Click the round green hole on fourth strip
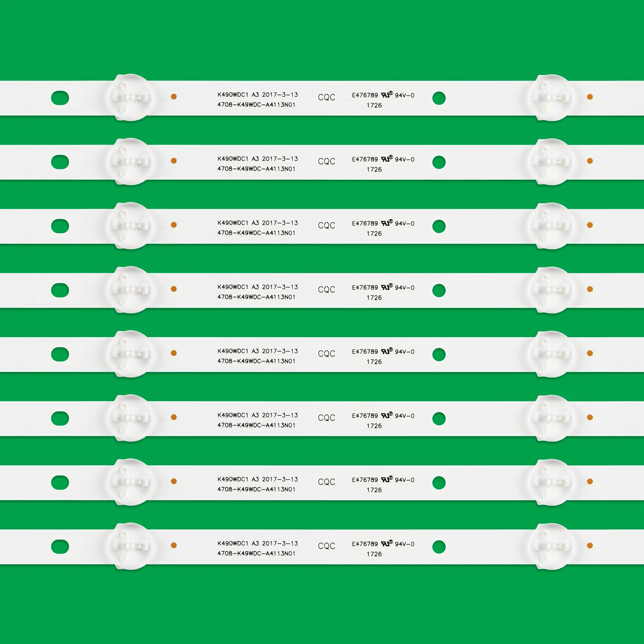 (x=439, y=290)
